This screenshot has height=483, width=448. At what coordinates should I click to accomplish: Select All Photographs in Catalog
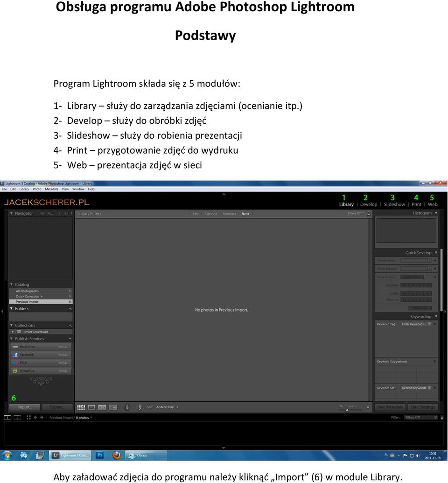pos(41,291)
